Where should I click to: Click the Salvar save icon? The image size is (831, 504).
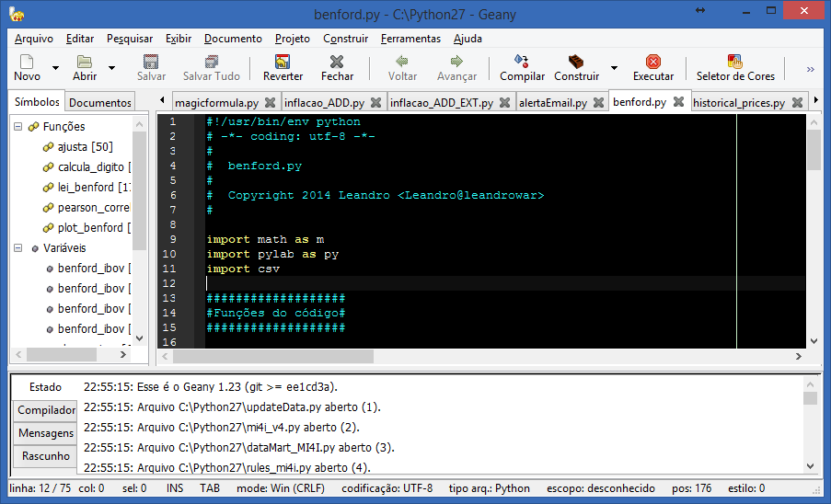tap(151, 62)
